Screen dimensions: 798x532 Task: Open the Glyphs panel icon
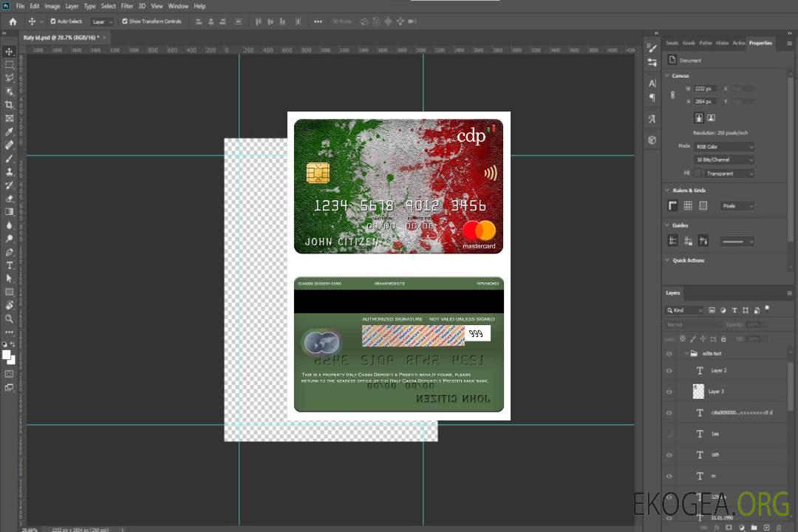pos(652,119)
